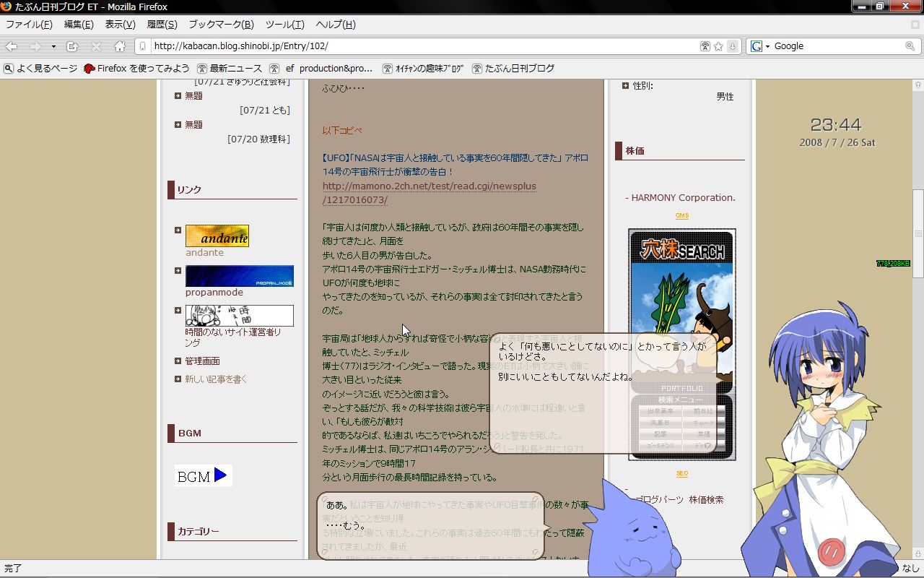Viewport: 924px width, 578px height.
Task: Click the bullet icon next to 管理画面
Action: click(178, 361)
